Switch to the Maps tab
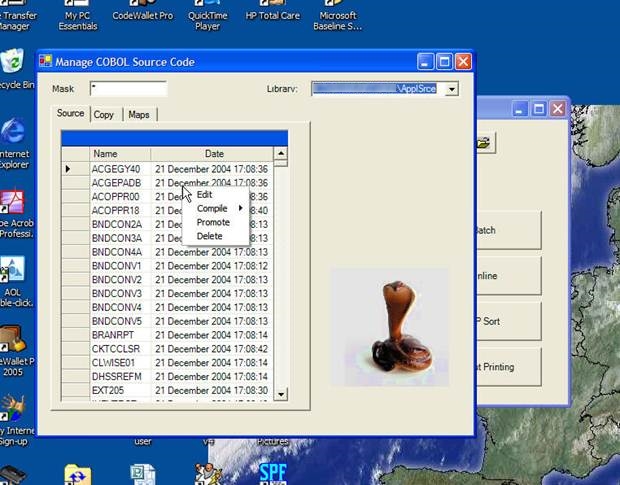Viewport: 620px width, 485px height. pyautogui.click(x=139, y=115)
